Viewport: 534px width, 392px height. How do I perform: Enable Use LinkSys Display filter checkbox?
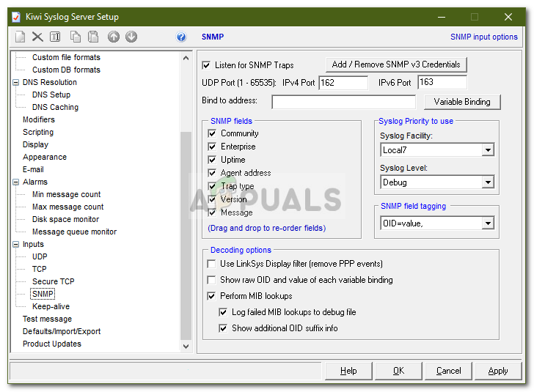point(211,264)
